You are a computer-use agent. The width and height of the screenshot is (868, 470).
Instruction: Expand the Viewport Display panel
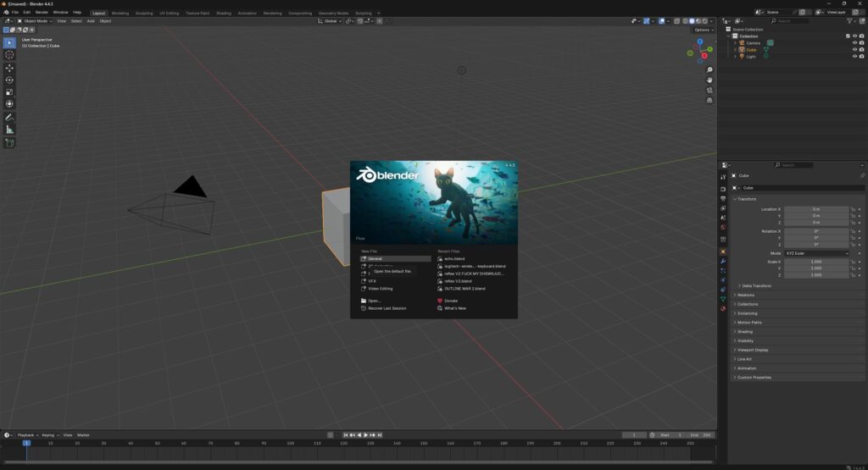753,350
